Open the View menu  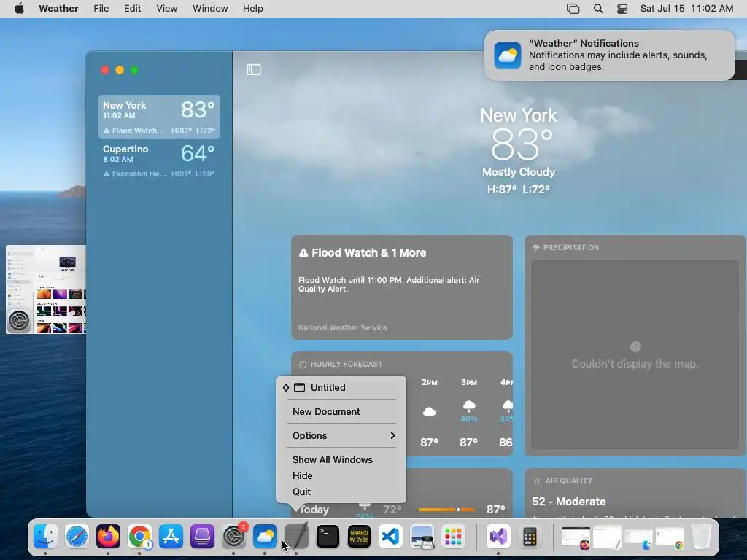pyautogui.click(x=167, y=9)
